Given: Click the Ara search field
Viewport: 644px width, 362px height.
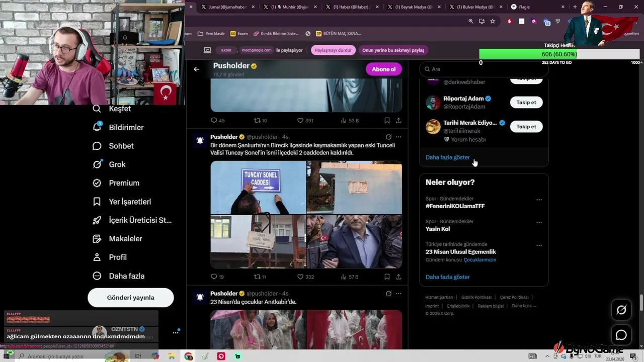Looking at the screenshot, I should (484, 69).
